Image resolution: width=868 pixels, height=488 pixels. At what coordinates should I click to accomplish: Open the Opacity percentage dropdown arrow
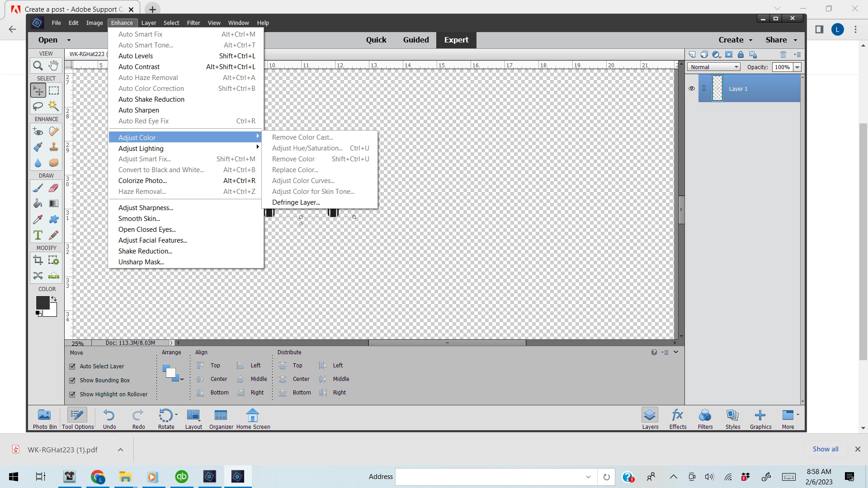[x=797, y=67]
